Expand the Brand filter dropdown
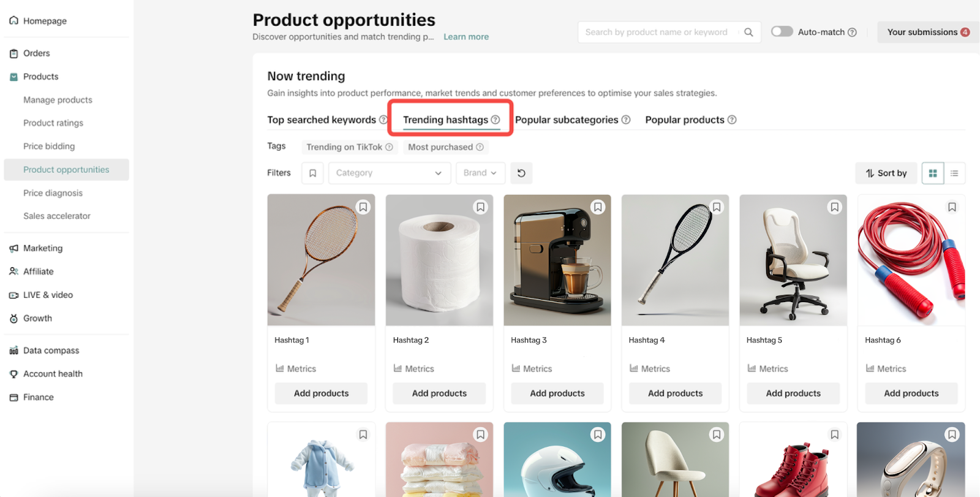The image size is (980, 497). (x=480, y=173)
